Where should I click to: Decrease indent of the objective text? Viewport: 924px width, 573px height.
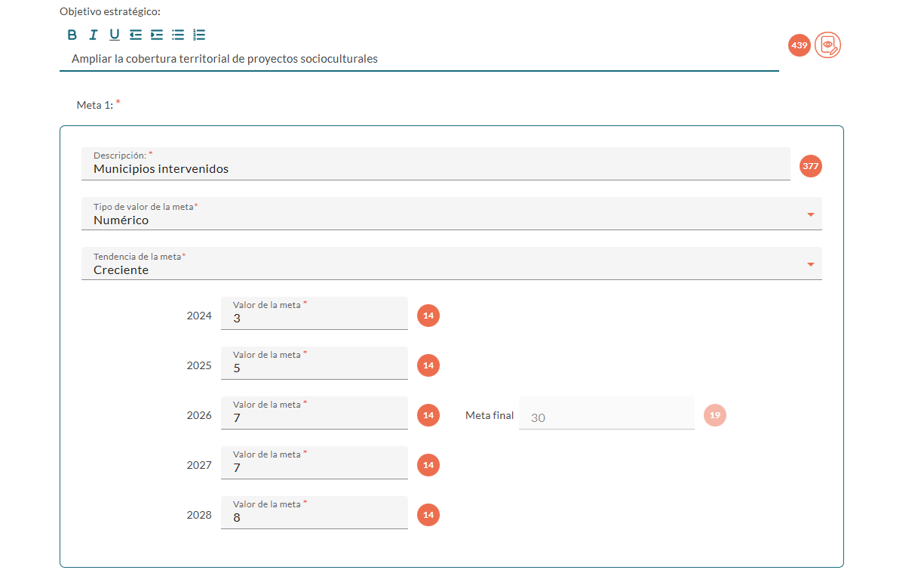point(136,35)
